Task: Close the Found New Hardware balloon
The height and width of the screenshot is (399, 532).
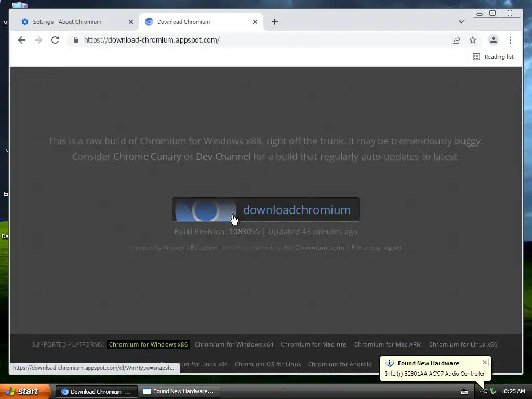Action: pos(485,362)
